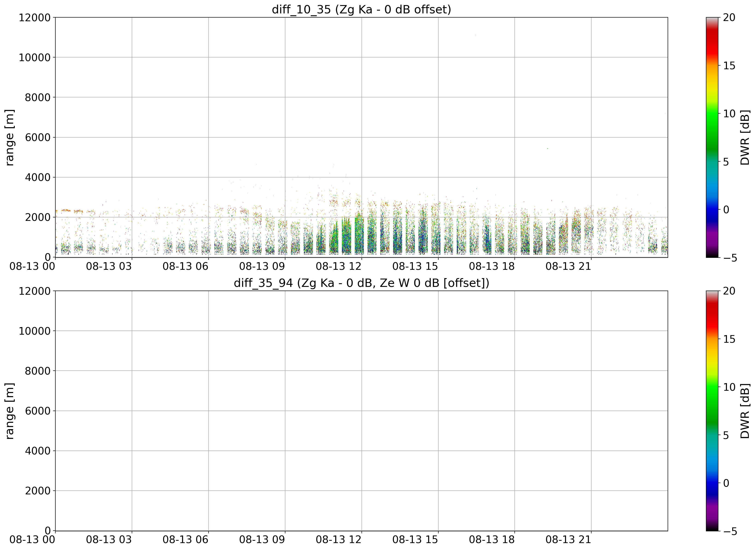Click the colorbar of the diff_10_35 plot
Screen dimensions: 756x550
(712, 137)
